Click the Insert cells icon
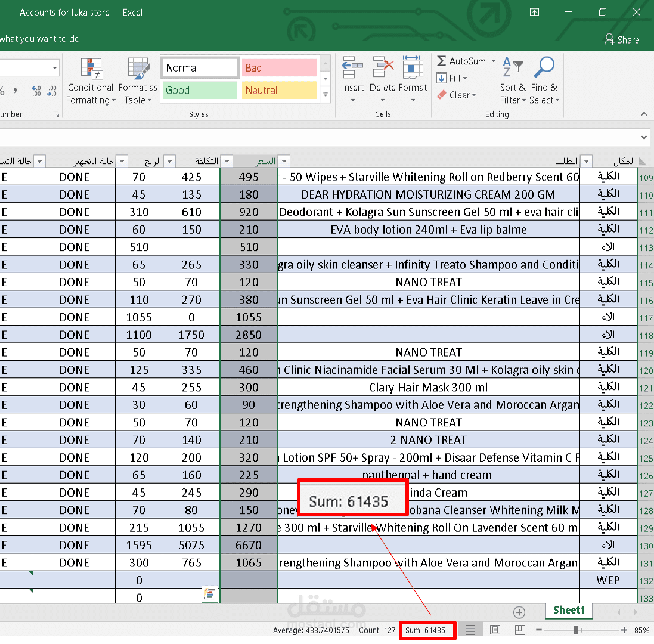This screenshot has height=644, width=654. tap(352, 67)
